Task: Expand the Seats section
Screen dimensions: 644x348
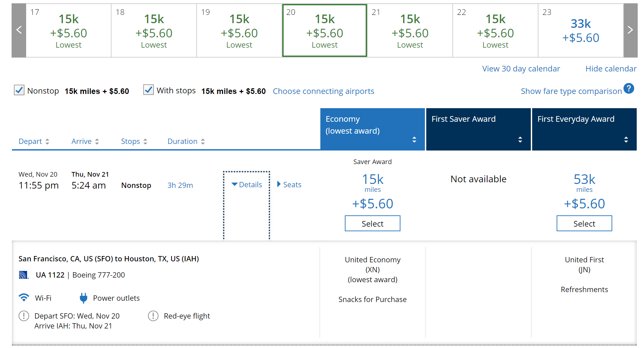Action: coord(289,185)
